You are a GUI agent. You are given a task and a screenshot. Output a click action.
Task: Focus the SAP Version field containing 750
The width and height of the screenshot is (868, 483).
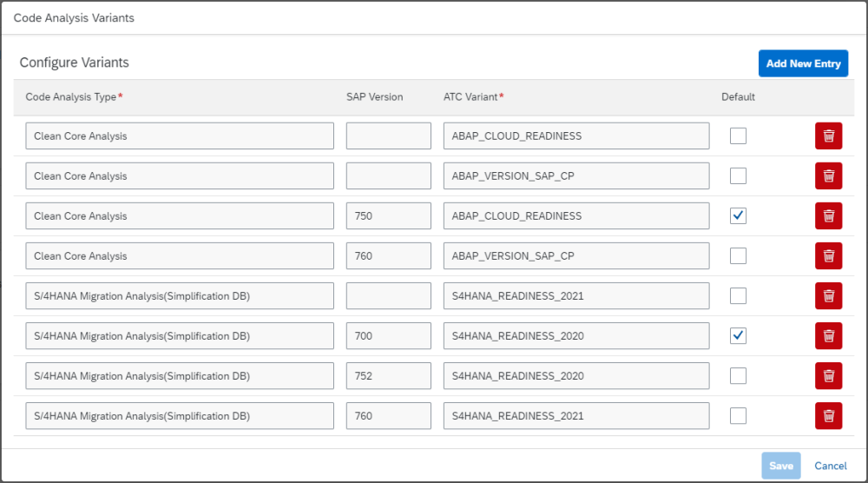click(x=389, y=215)
